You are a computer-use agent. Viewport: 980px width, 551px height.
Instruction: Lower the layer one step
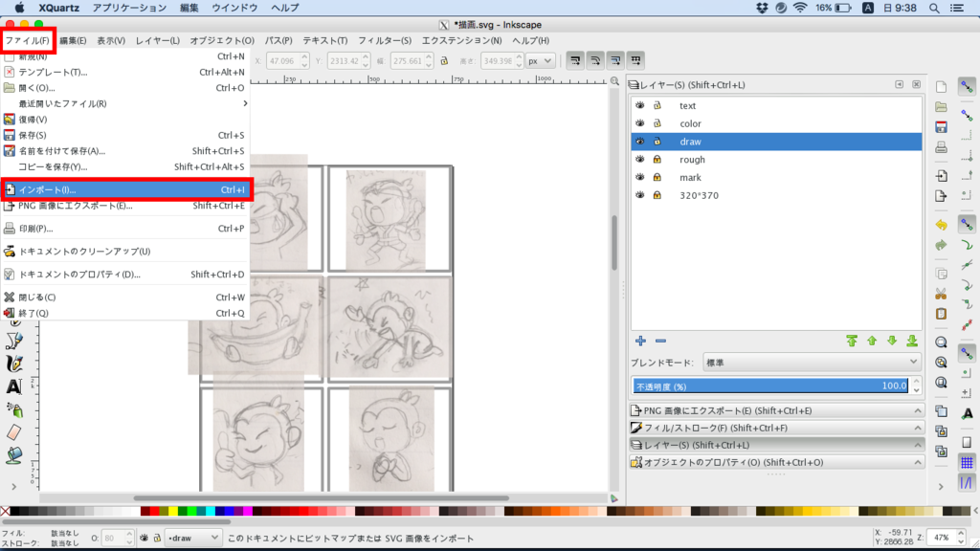coord(892,342)
